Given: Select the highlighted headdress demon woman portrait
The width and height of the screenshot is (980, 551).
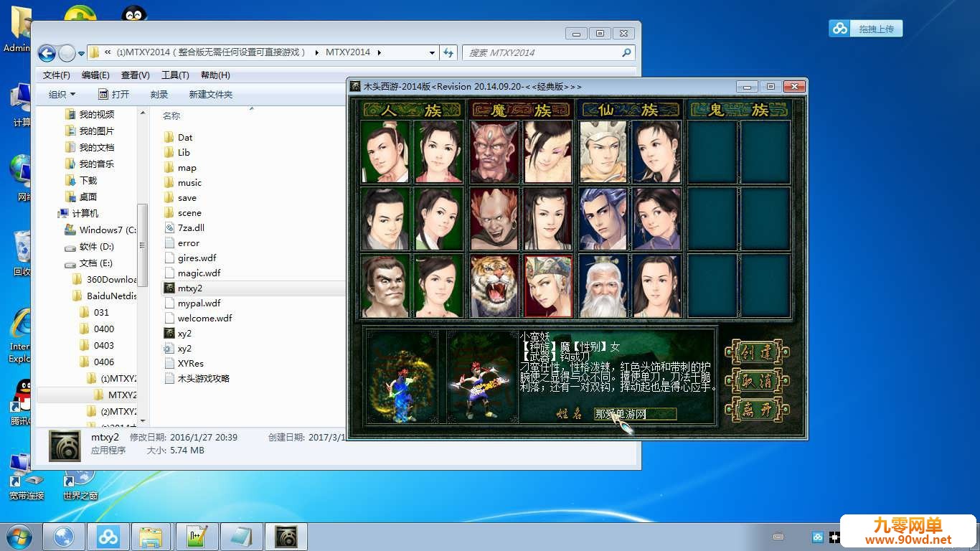Looking at the screenshot, I should pyautogui.click(x=548, y=286).
